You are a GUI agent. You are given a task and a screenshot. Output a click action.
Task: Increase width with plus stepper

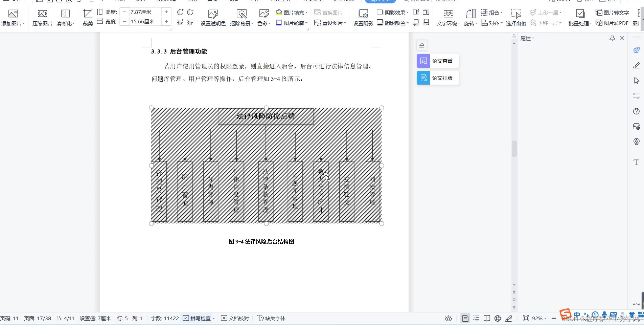166,21
